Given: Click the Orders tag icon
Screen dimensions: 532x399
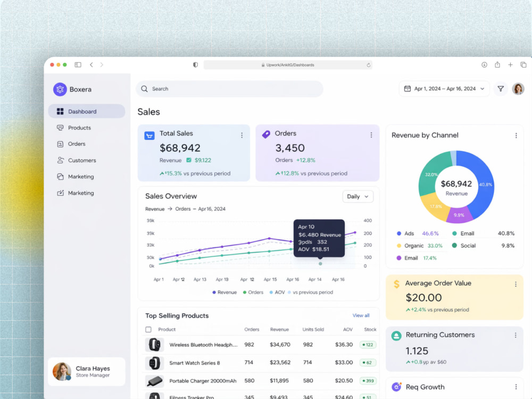Looking at the screenshot, I should point(266,135).
